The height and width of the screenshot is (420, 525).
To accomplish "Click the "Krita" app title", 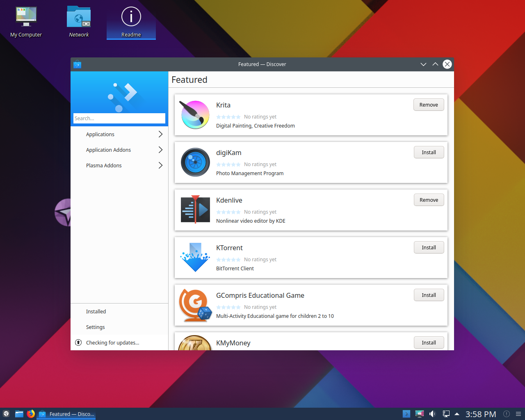I will [224, 105].
